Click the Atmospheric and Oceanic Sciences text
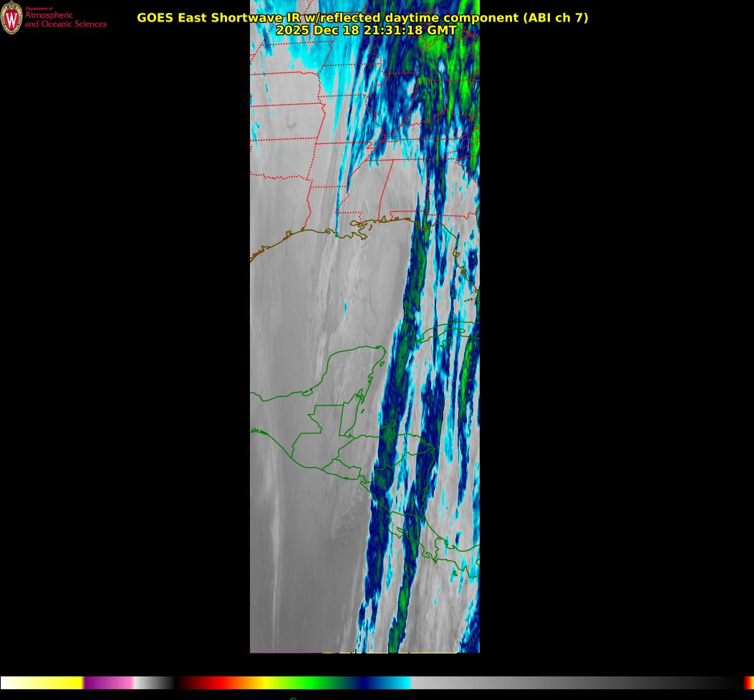Image resolution: width=754 pixels, height=700 pixels. pyautogui.click(x=65, y=19)
